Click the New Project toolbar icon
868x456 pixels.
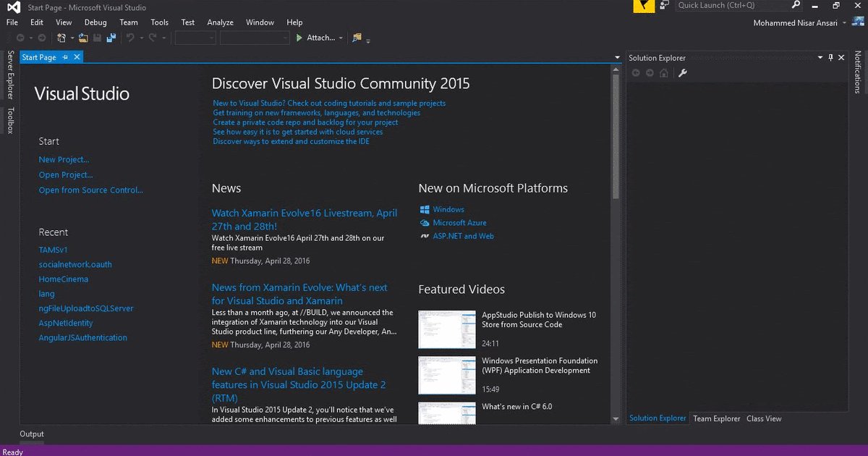[x=61, y=38]
